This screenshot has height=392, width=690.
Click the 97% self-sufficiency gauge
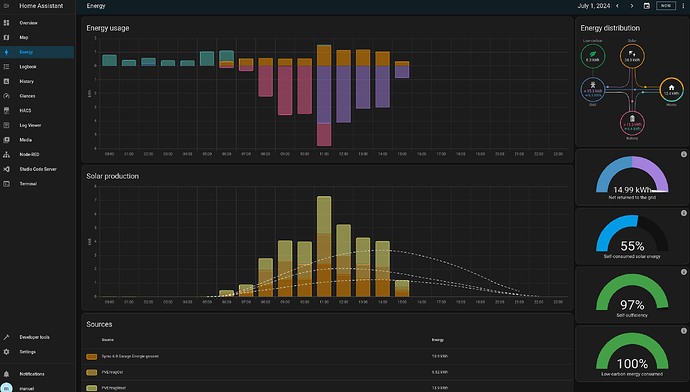click(632, 293)
